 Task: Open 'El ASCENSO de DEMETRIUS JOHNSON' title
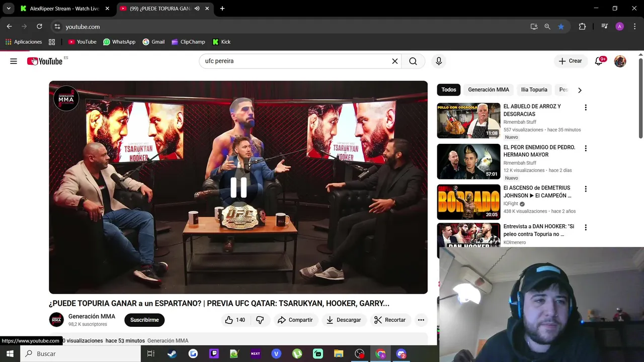coord(537,192)
